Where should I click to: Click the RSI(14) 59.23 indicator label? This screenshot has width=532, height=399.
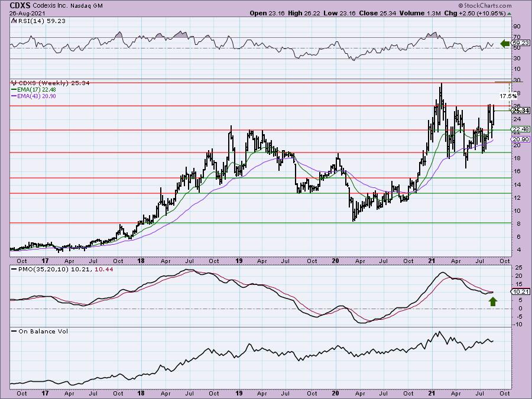coord(41,21)
